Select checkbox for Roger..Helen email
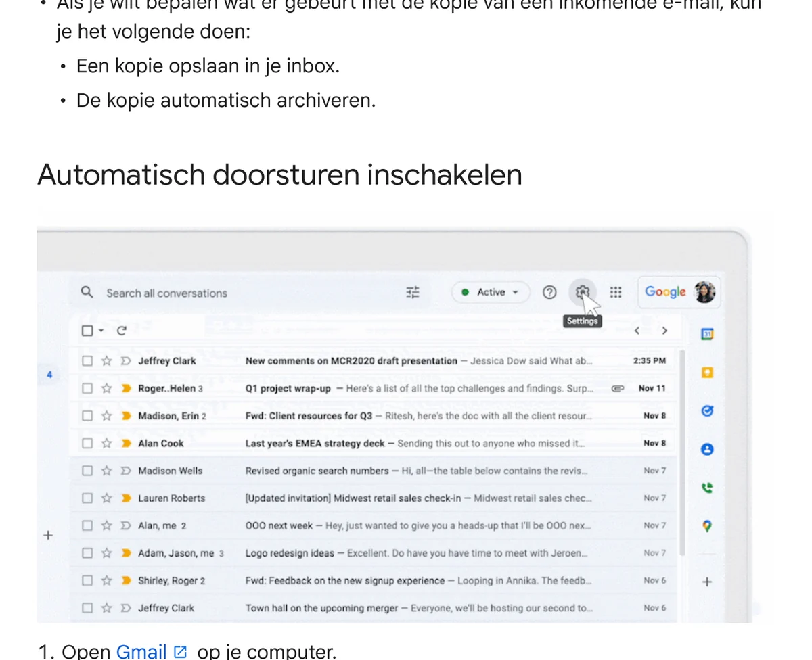The width and height of the screenshot is (812, 660). pos(87,388)
